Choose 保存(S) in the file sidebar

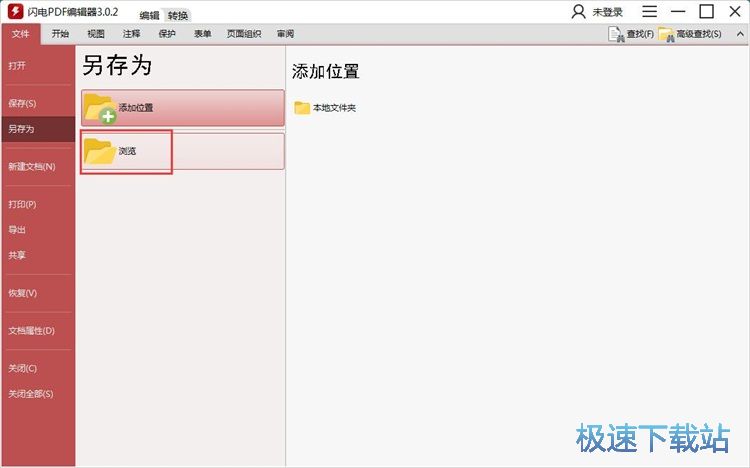click(x=38, y=103)
